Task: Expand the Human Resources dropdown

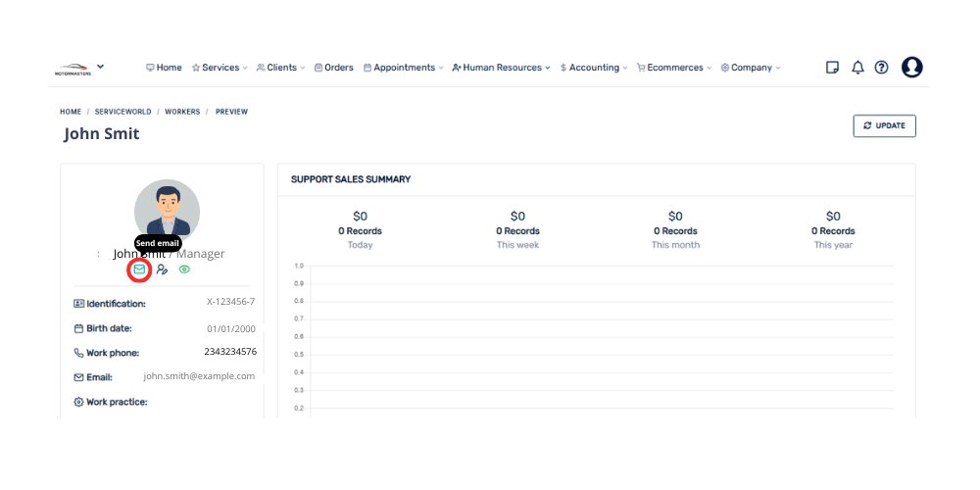Action: pyautogui.click(x=501, y=68)
